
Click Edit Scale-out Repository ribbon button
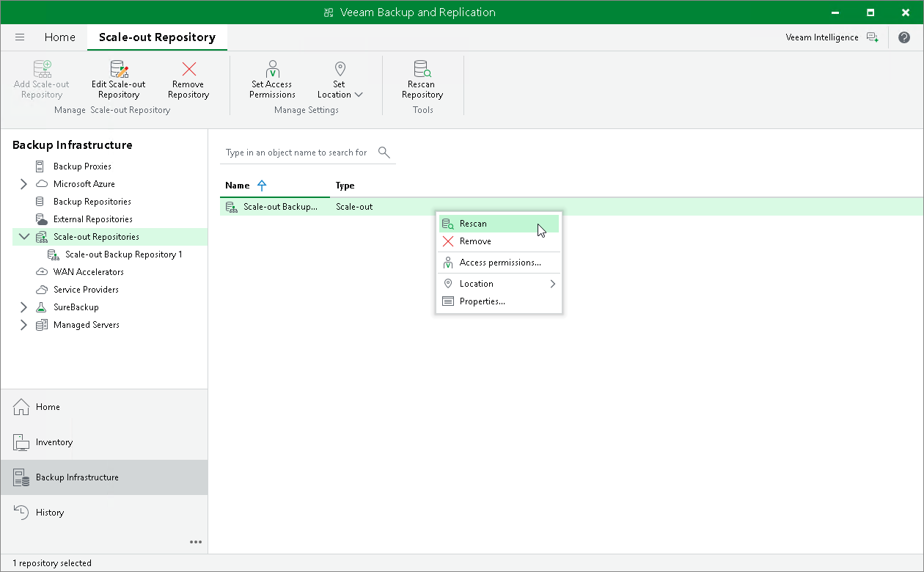click(x=119, y=80)
